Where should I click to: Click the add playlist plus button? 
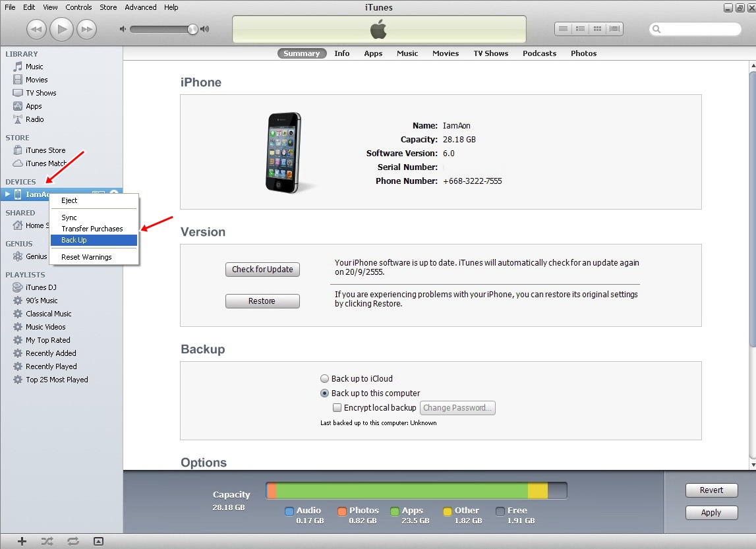click(22, 541)
